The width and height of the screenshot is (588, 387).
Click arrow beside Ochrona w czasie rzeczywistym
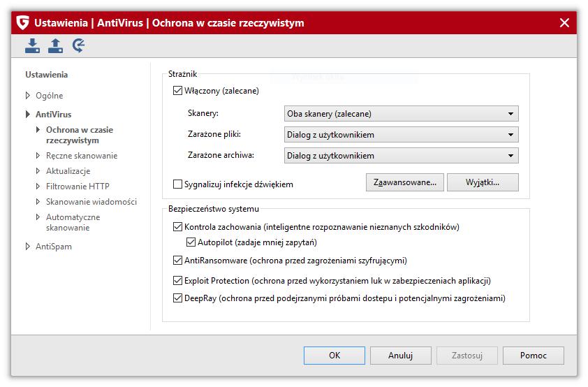pyautogui.click(x=38, y=130)
